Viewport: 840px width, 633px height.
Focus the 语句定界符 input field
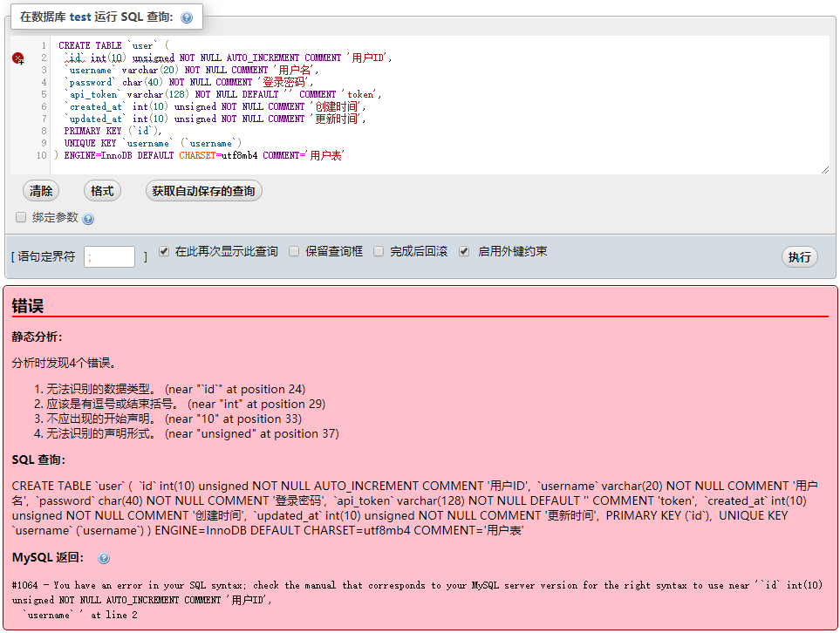(x=109, y=256)
